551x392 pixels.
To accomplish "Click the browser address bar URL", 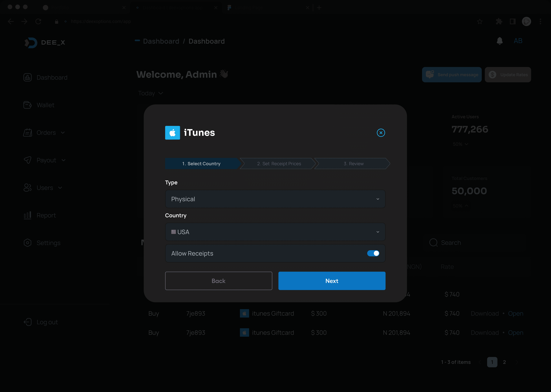I will coord(101,21).
